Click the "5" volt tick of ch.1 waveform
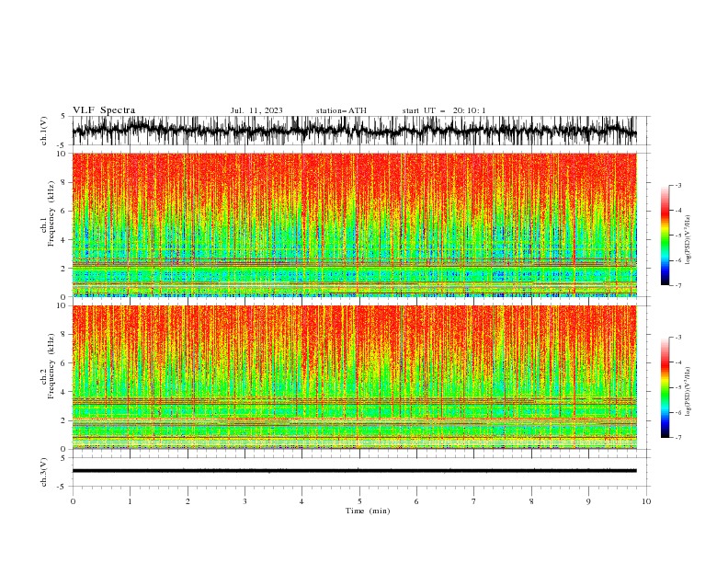The image size is (728, 563). coord(63,116)
